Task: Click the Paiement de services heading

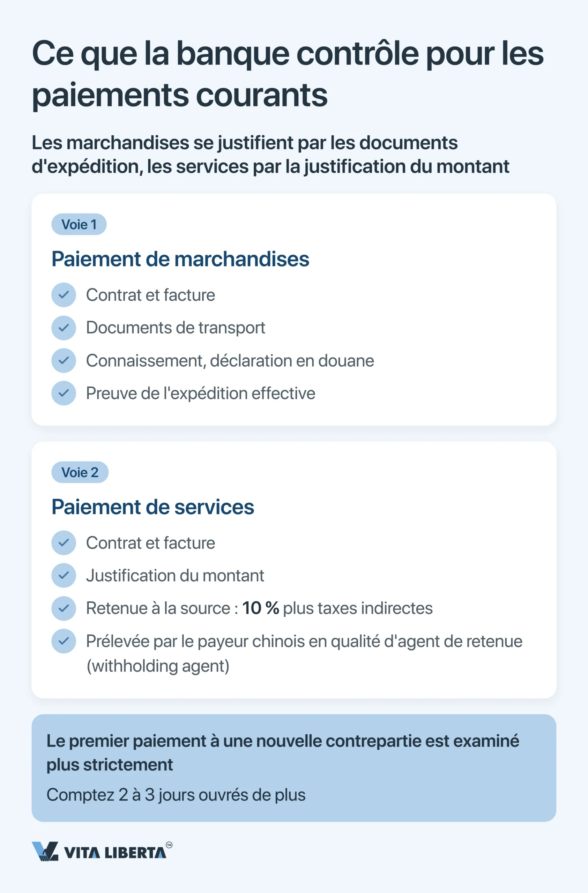Action: [153, 507]
